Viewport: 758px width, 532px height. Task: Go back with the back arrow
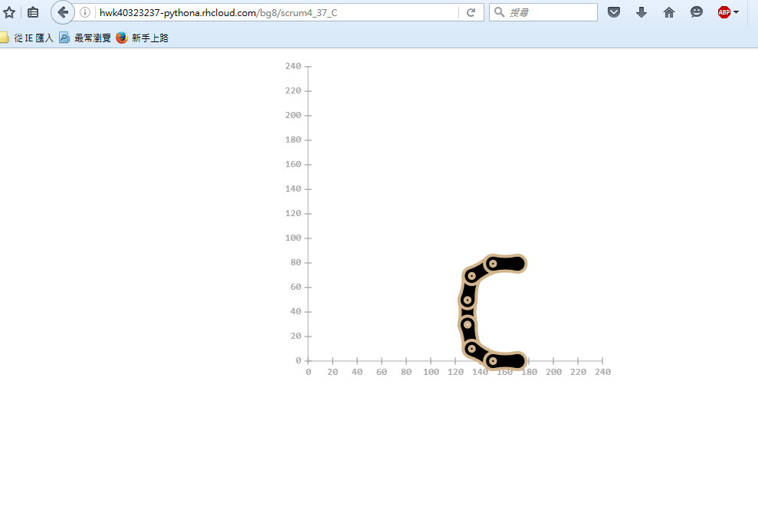tap(63, 12)
